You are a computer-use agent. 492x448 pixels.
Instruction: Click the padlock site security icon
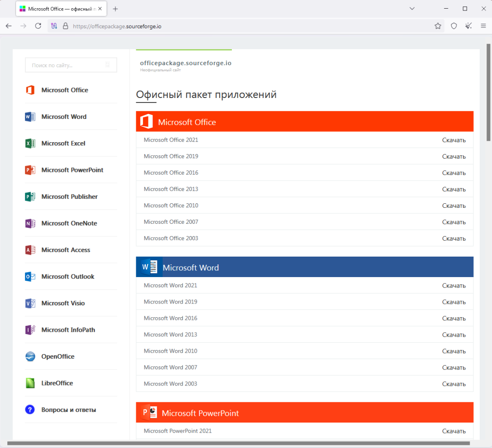coord(65,26)
